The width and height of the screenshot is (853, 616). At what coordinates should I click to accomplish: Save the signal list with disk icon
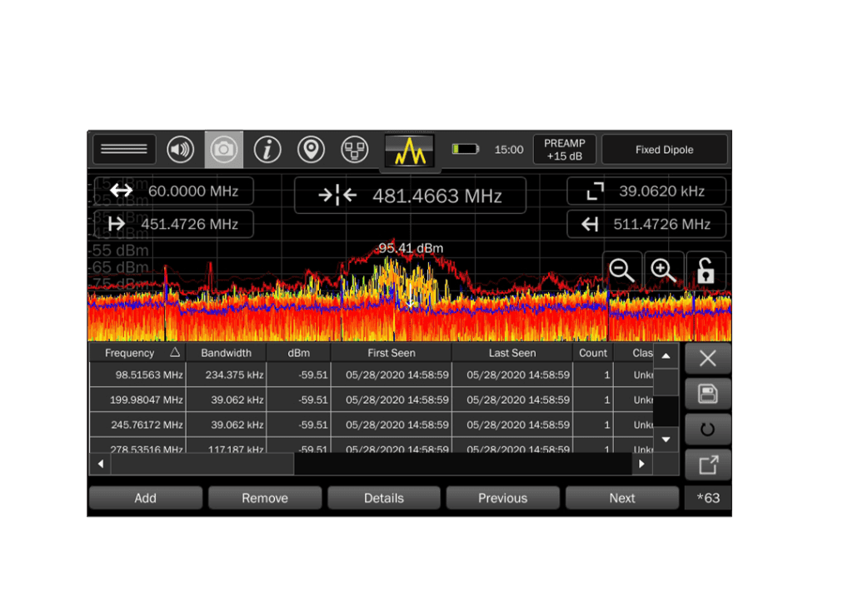(x=708, y=394)
